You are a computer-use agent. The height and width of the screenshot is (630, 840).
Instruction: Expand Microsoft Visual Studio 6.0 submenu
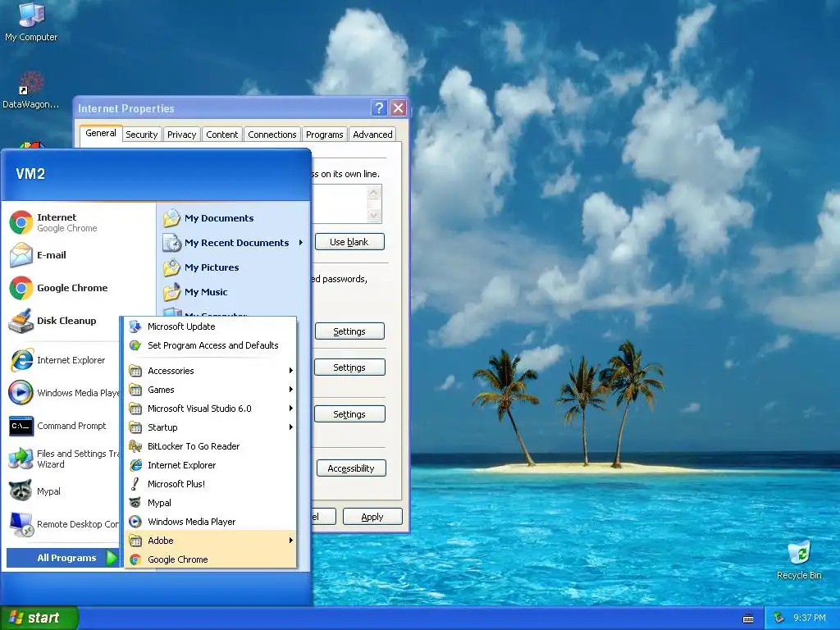click(211, 409)
